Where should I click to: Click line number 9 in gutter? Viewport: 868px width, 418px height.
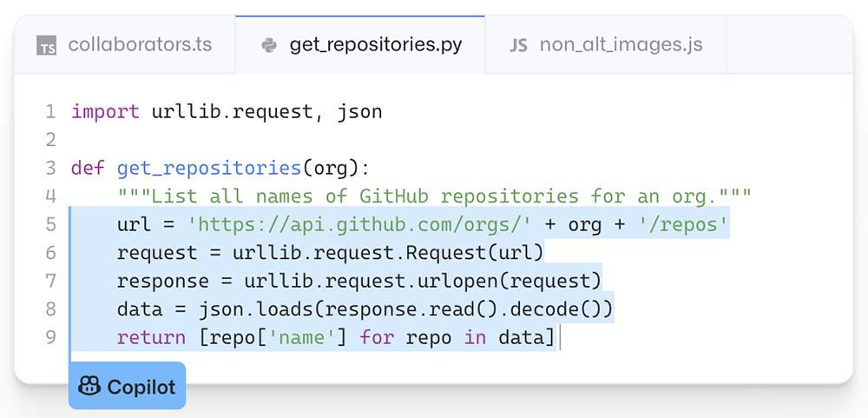[x=50, y=337]
